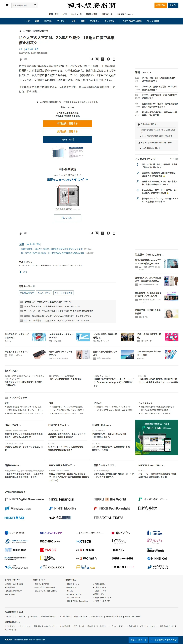Save article with bottom clip icon
This screenshot has width=183, height=644.
tap(21, 233)
